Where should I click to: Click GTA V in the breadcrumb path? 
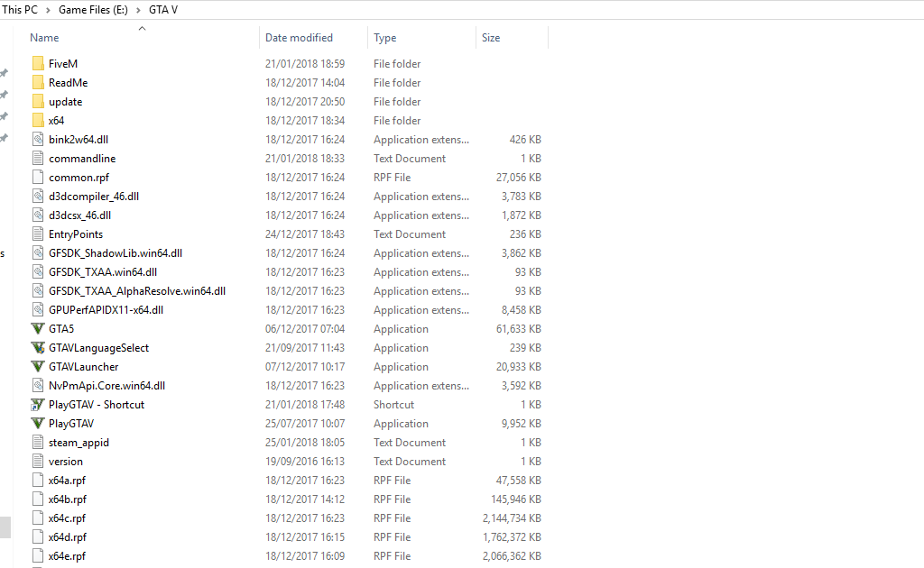coord(163,10)
